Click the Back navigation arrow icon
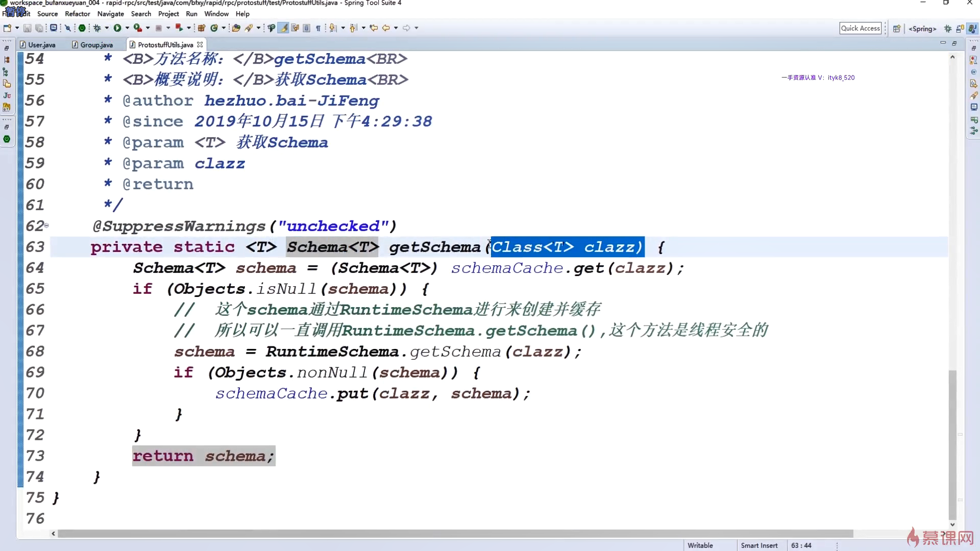The height and width of the screenshot is (551, 980). pos(386,28)
